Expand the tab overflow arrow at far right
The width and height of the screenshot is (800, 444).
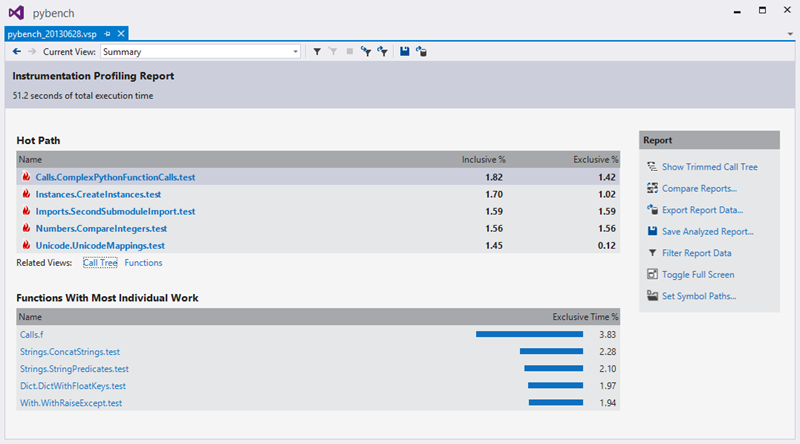click(x=790, y=34)
